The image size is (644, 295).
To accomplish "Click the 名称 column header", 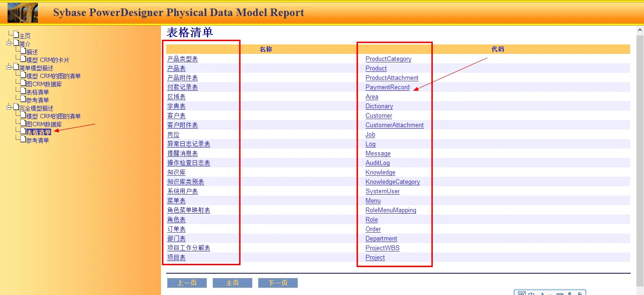I will point(266,49).
